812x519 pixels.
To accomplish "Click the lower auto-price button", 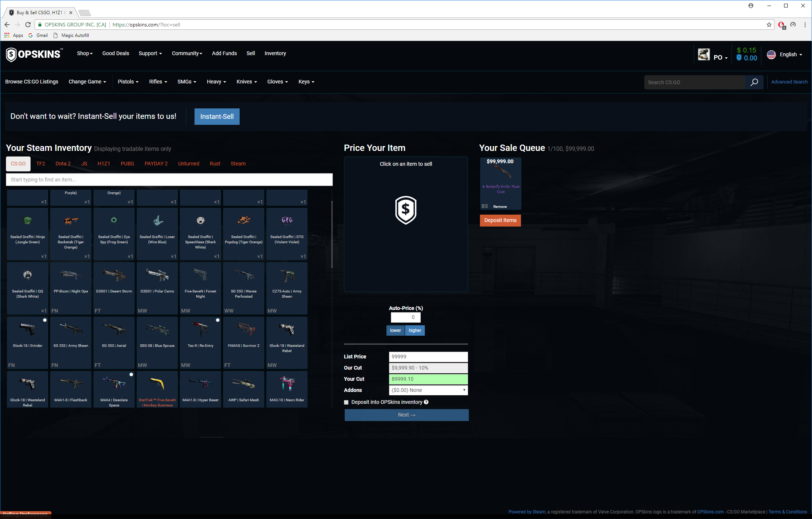I will [x=395, y=330].
